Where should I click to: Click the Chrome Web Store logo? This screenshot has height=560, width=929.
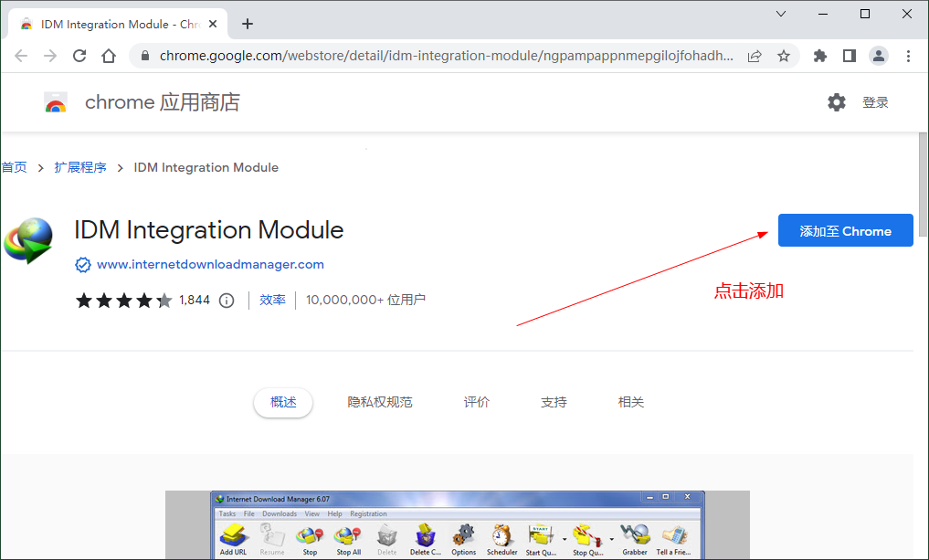pyautogui.click(x=56, y=102)
